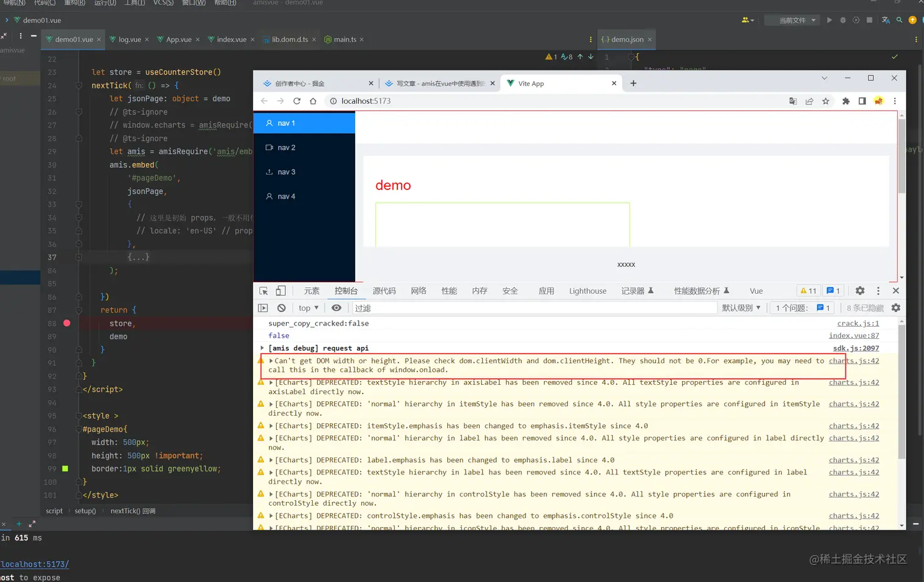
Task: Expand the '[amis debug] request api' log entry
Action: point(262,348)
